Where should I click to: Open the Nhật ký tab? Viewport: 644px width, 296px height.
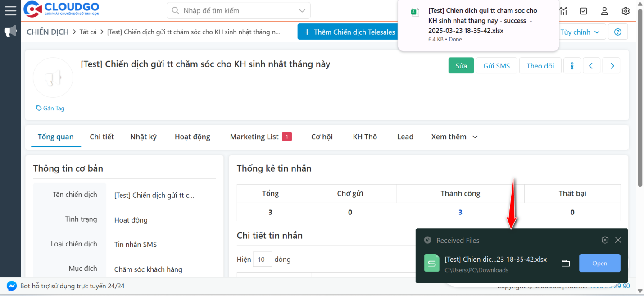[x=143, y=137]
